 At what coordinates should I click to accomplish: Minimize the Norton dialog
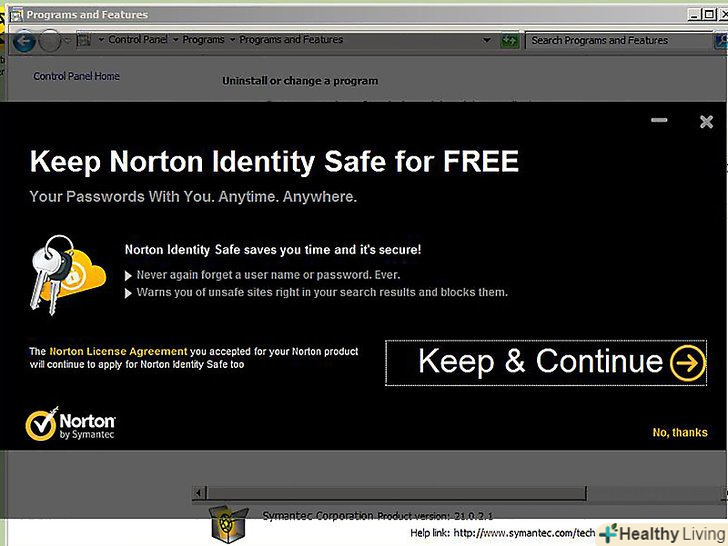coord(659,120)
